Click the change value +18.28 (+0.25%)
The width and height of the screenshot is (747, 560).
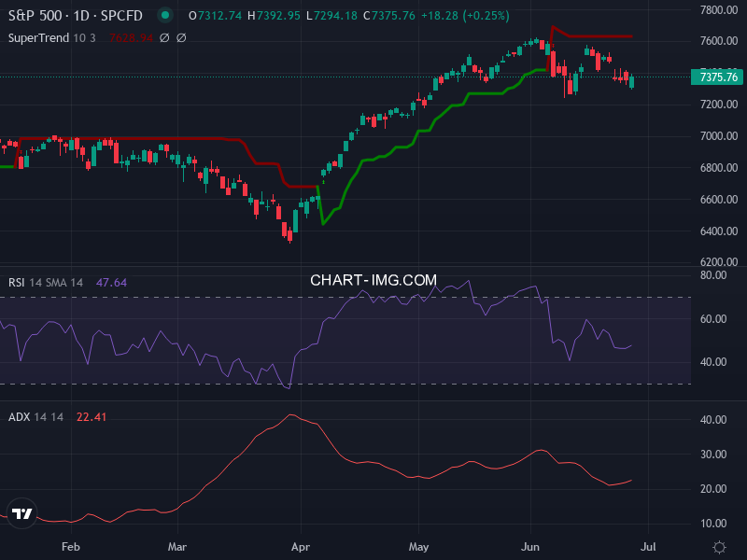tap(465, 16)
